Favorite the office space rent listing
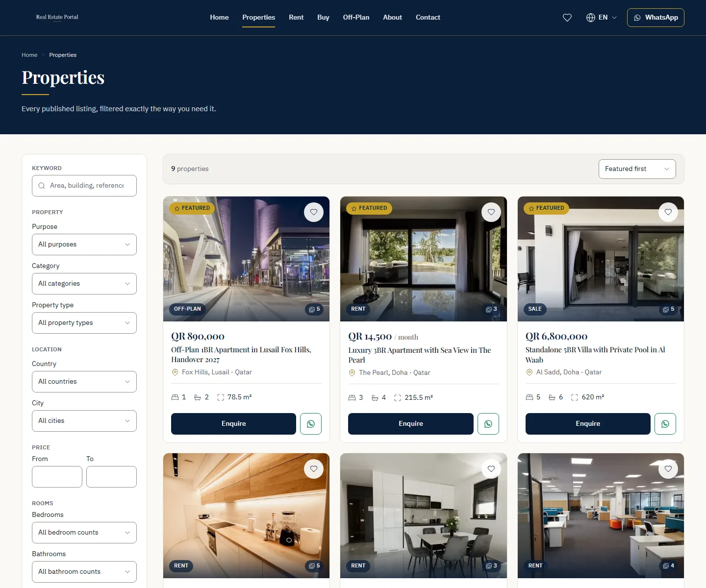Image resolution: width=706 pixels, height=588 pixels. point(668,469)
